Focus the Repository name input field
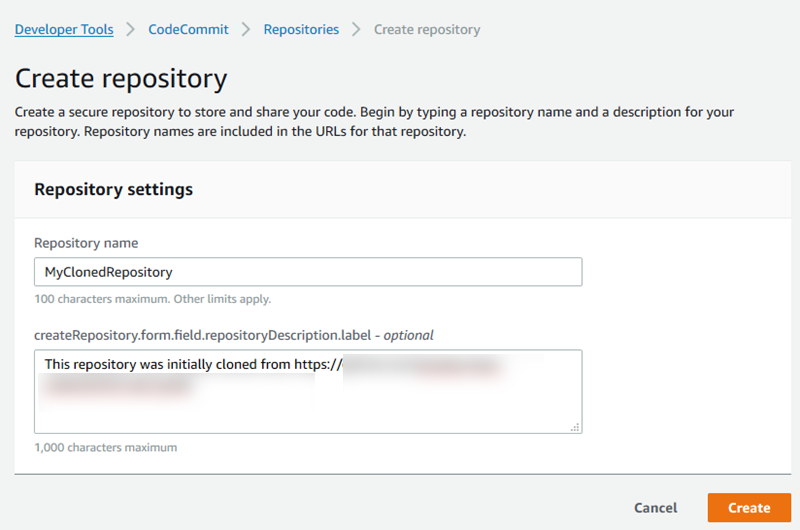 308,272
